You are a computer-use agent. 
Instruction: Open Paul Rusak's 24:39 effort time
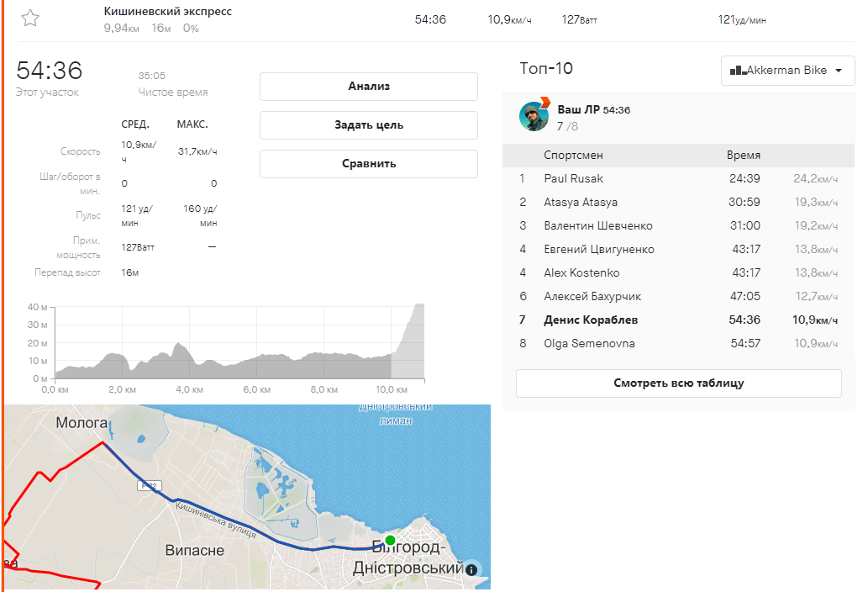(x=745, y=179)
